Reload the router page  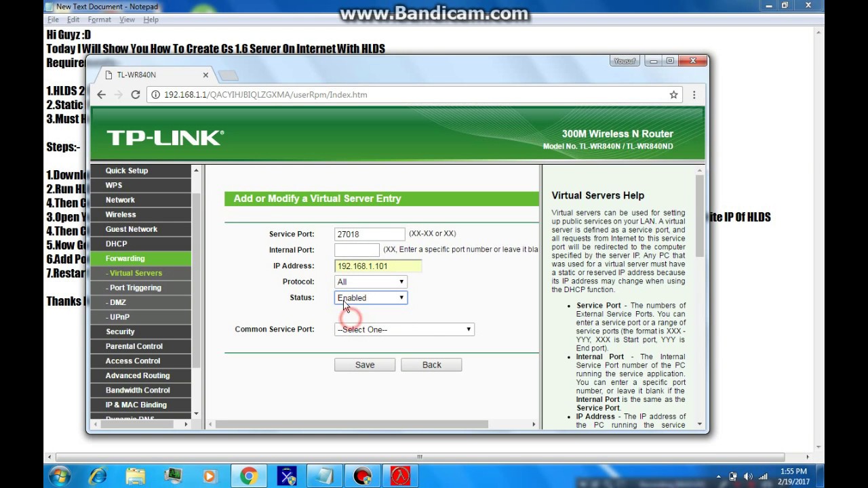136,95
